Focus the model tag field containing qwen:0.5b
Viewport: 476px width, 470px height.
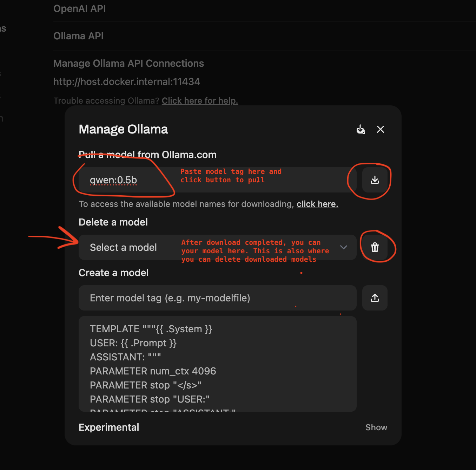pos(218,180)
